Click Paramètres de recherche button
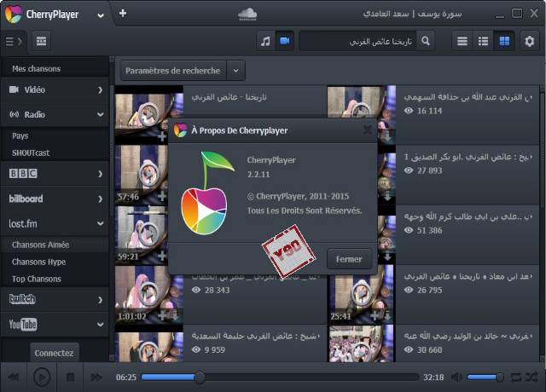Image resolution: width=546 pixels, height=392 pixels. coord(173,71)
